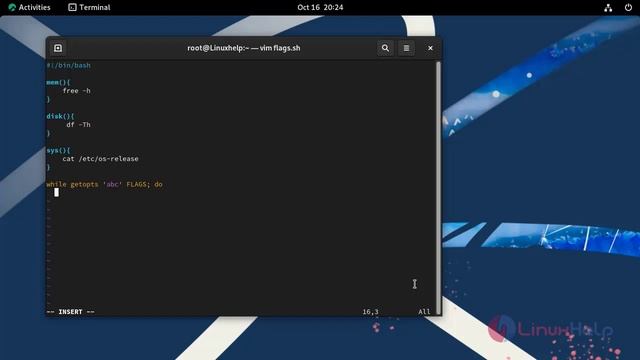This screenshot has width=640, height=360.
Task: Click the '-- INSERT --' mode indicator
Action: [x=70, y=312]
